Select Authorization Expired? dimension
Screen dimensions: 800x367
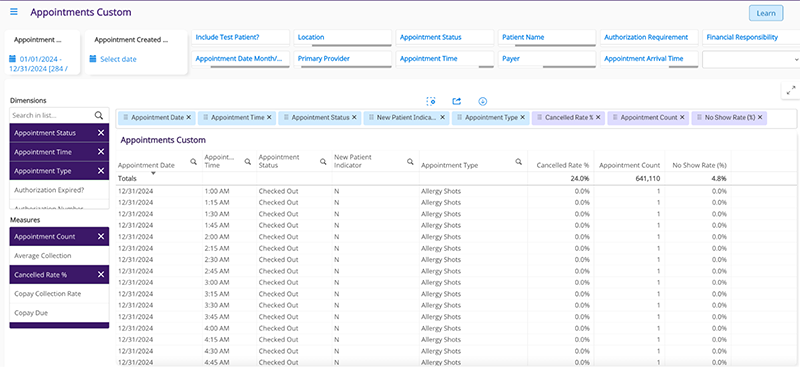click(x=59, y=190)
